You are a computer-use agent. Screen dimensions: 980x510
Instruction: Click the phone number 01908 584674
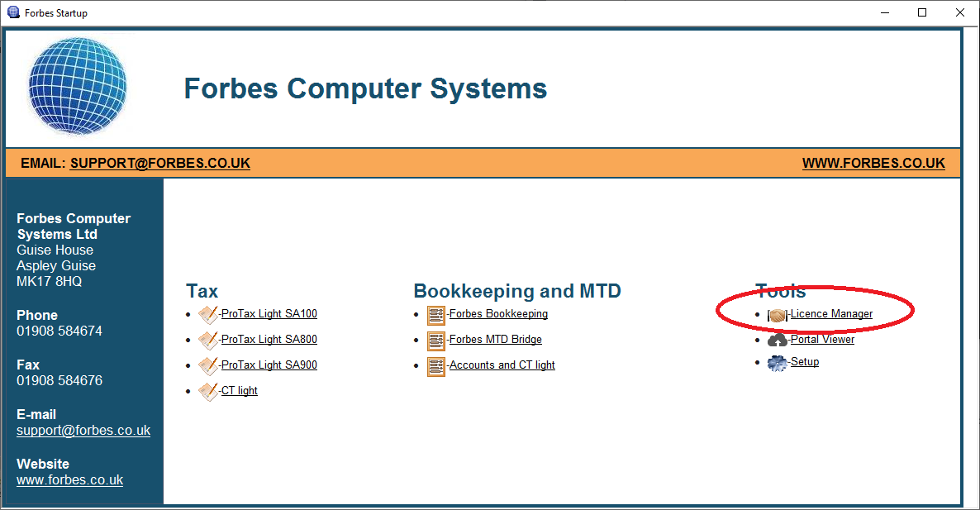59,331
